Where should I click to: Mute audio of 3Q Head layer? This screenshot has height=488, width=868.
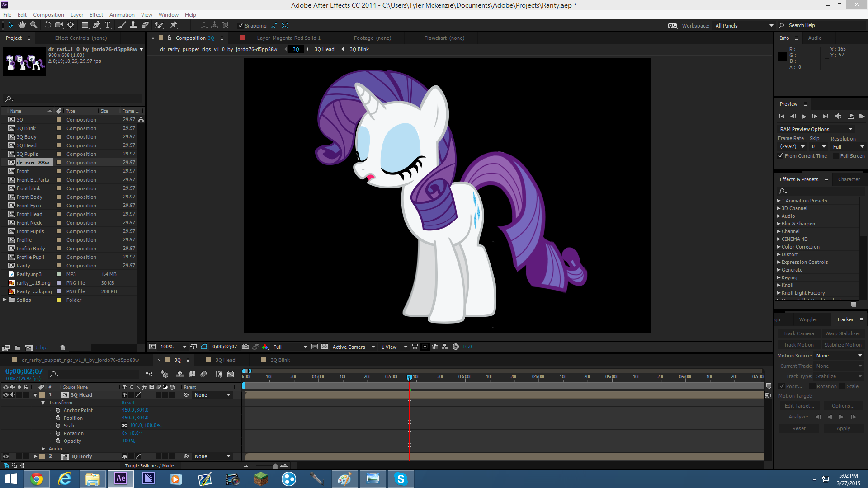13,395
